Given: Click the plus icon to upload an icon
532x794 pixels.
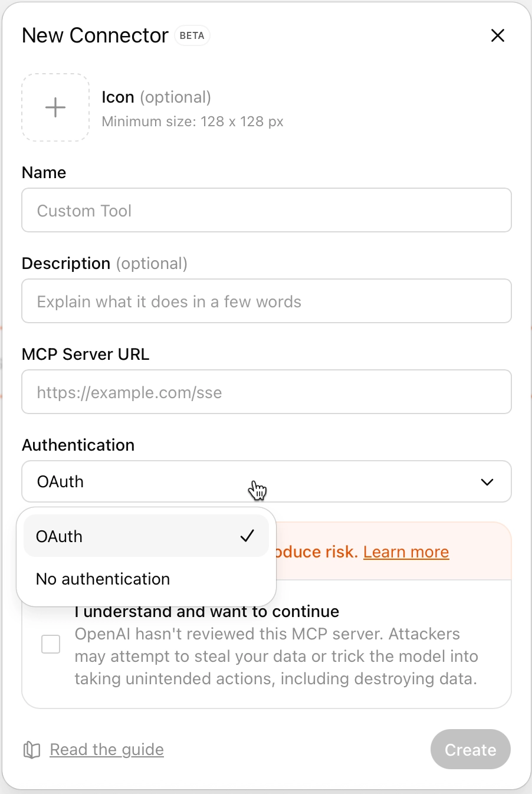Looking at the screenshot, I should [55, 107].
